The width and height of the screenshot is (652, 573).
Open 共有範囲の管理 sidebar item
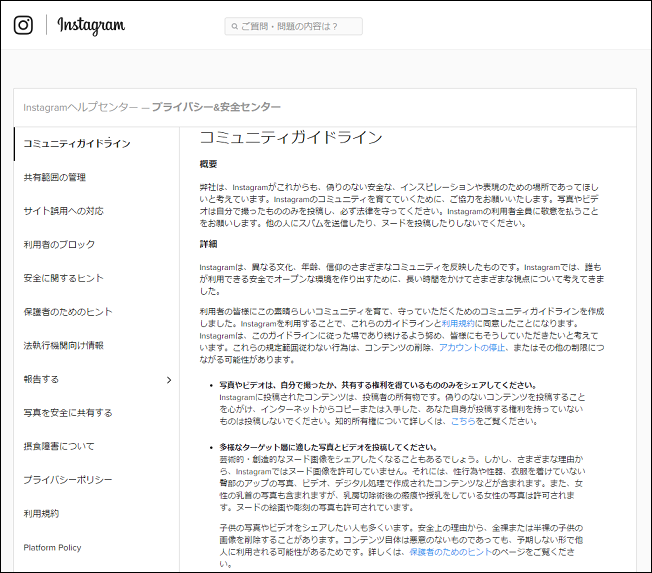pyautogui.click(x=54, y=178)
